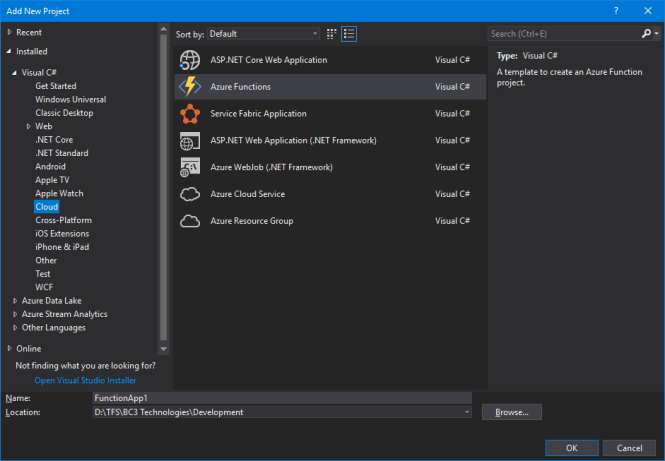Image resolution: width=665 pixels, height=461 pixels.
Task: Switch to list view layout
Action: (x=349, y=34)
